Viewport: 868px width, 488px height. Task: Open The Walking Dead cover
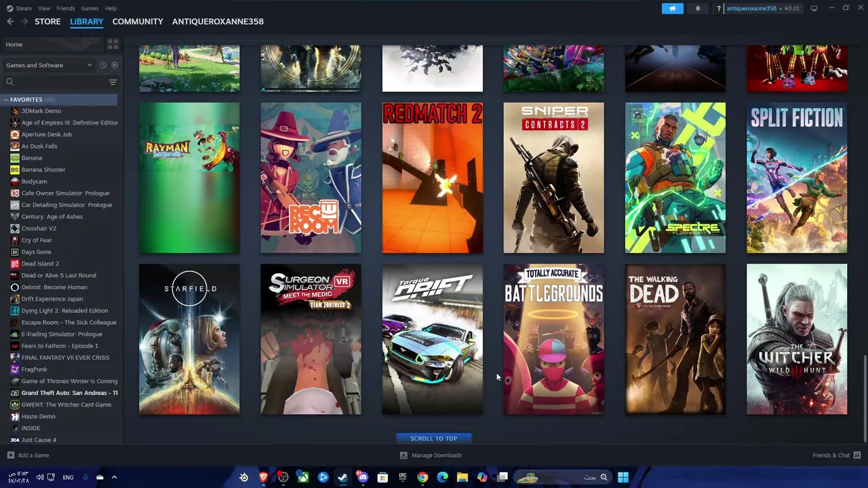point(675,339)
